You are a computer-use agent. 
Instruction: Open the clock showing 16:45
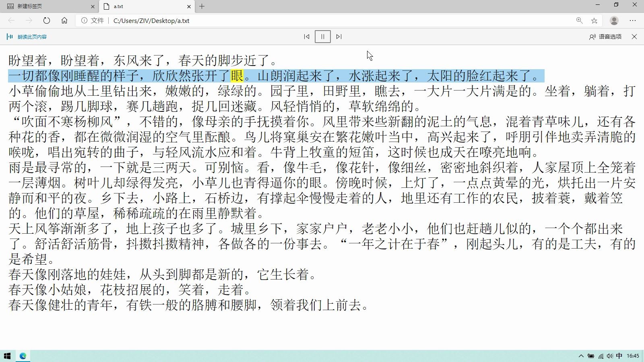633,356
